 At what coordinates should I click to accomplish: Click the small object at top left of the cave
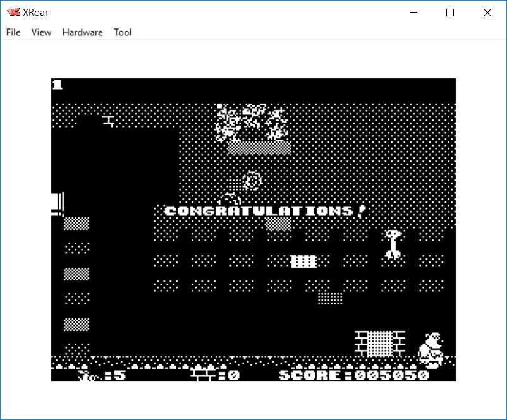coord(109,121)
